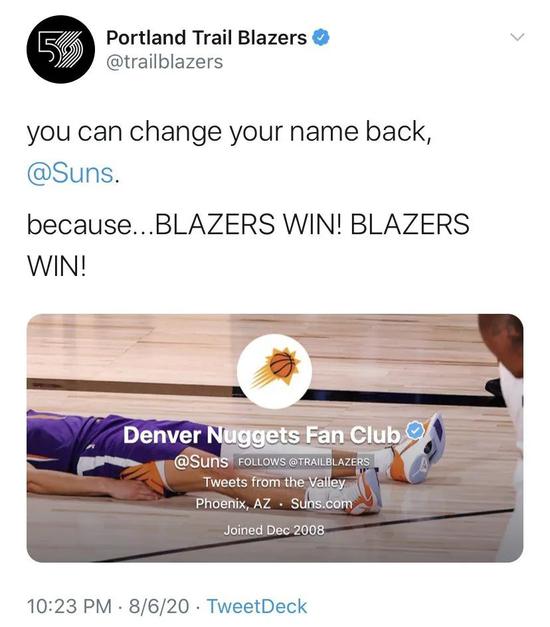This screenshot has width=550, height=627.
Task: Expand the tweet options chevron
Action: tap(517, 37)
